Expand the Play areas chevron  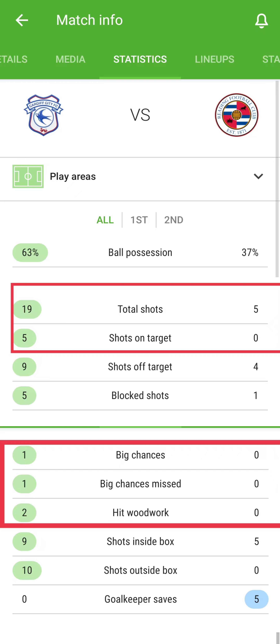(x=258, y=176)
